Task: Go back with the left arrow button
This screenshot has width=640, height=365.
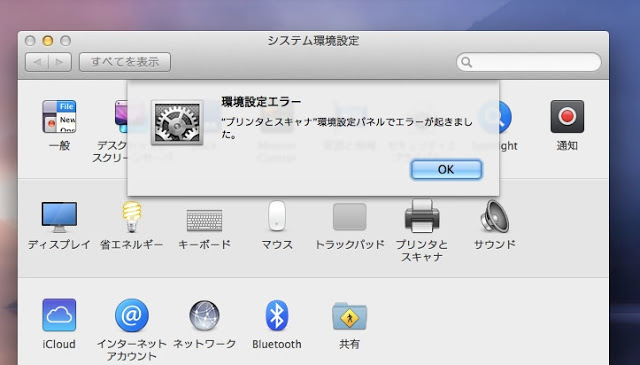Action: click(x=37, y=62)
